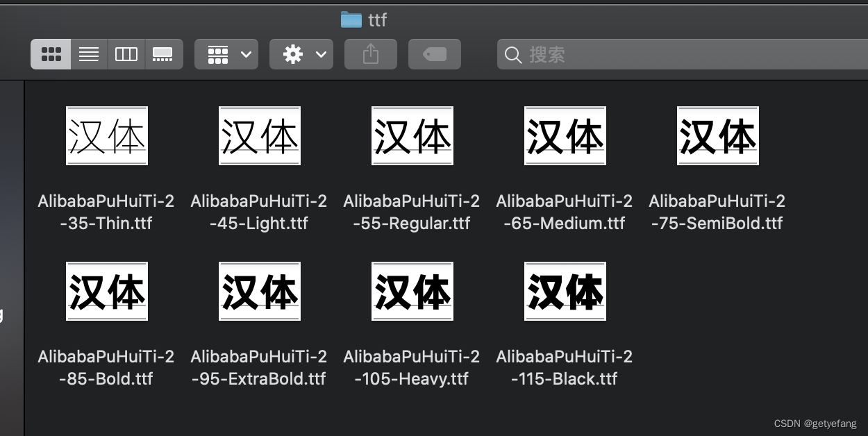The width and height of the screenshot is (868, 436).
Task: Select the 85-Bold font thumbnail
Action: point(107,291)
